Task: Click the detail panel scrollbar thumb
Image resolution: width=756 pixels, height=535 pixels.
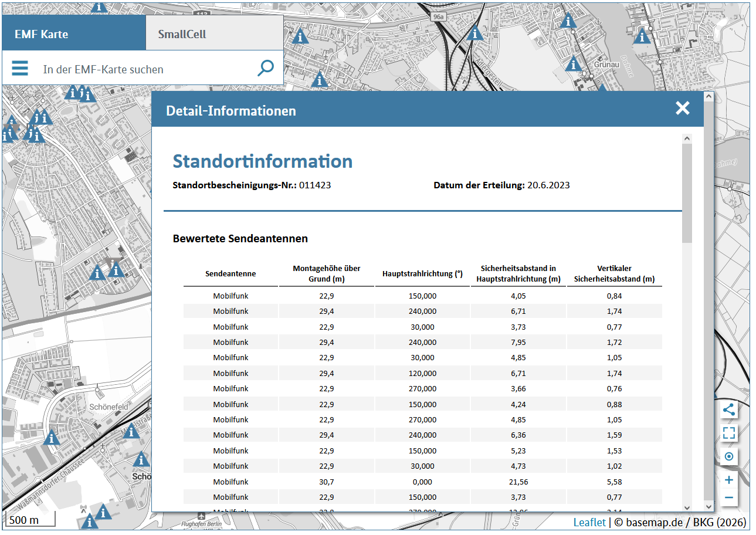Action: point(687,194)
